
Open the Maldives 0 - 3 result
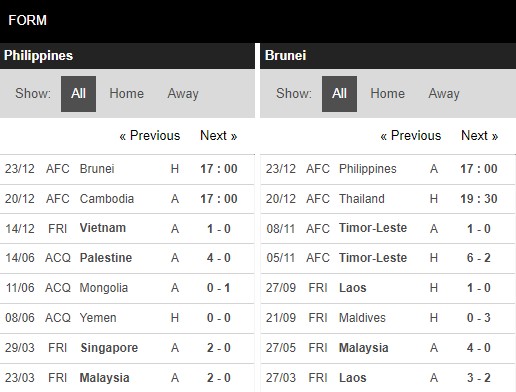pos(388,318)
